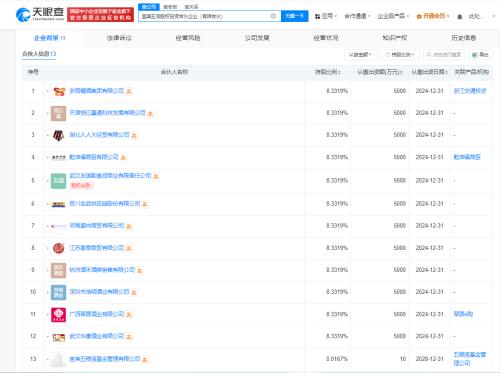Toggle the shareholding ratio radio option in the filter bar
The image size is (500, 373).
point(388,55)
